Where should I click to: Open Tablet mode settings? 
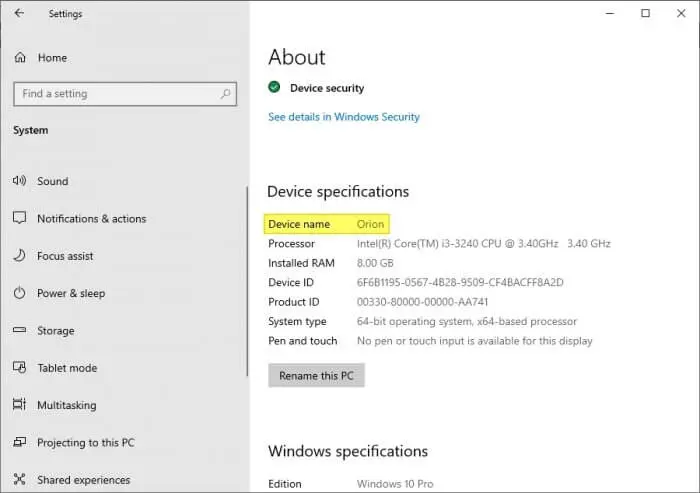pos(67,368)
